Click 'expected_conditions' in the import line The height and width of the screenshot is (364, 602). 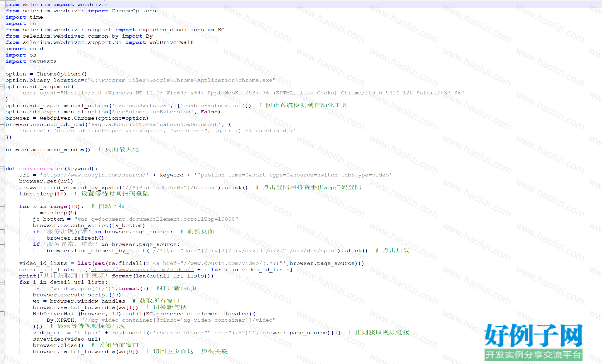click(171, 30)
